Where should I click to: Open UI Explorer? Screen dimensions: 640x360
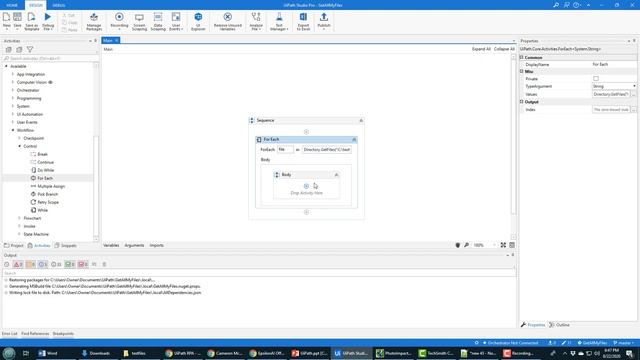198,21
